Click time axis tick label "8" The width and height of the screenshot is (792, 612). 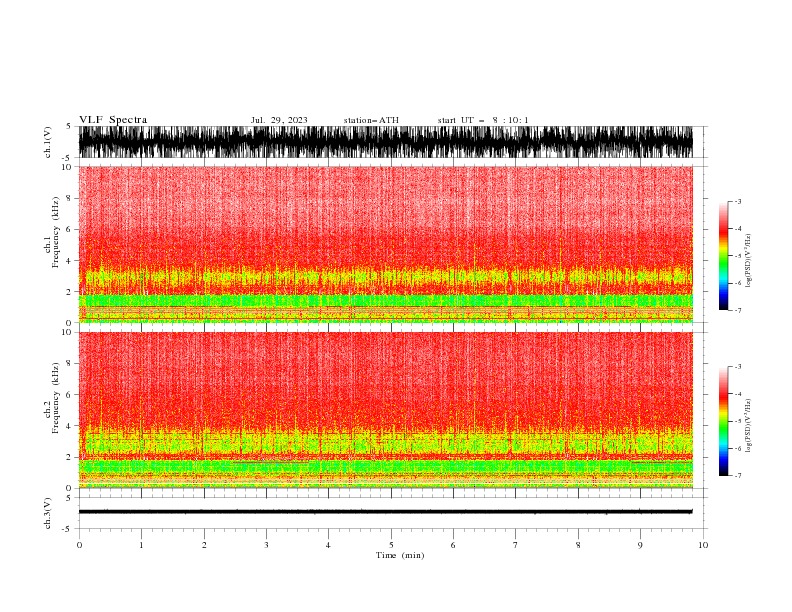coord(578,545)
